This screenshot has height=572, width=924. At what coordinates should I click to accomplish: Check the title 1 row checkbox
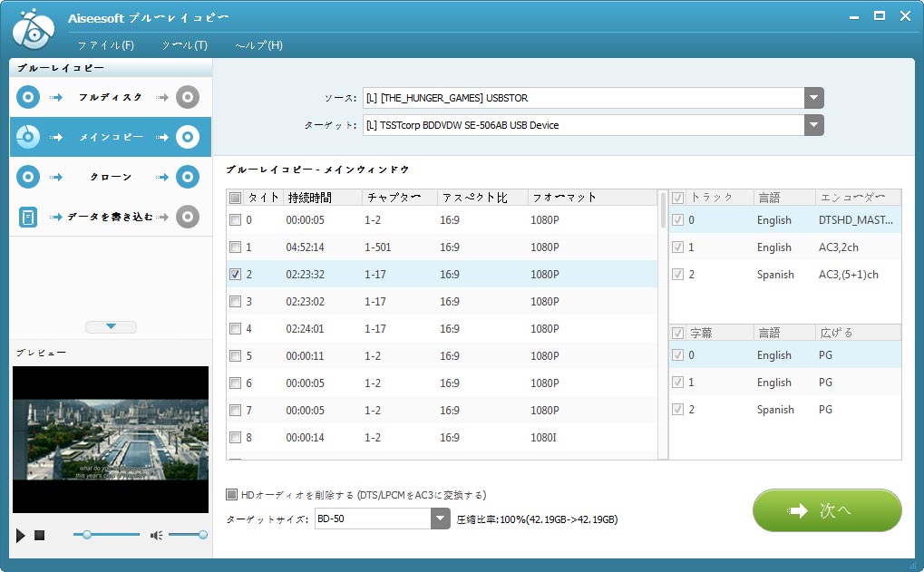pos(236,247)
